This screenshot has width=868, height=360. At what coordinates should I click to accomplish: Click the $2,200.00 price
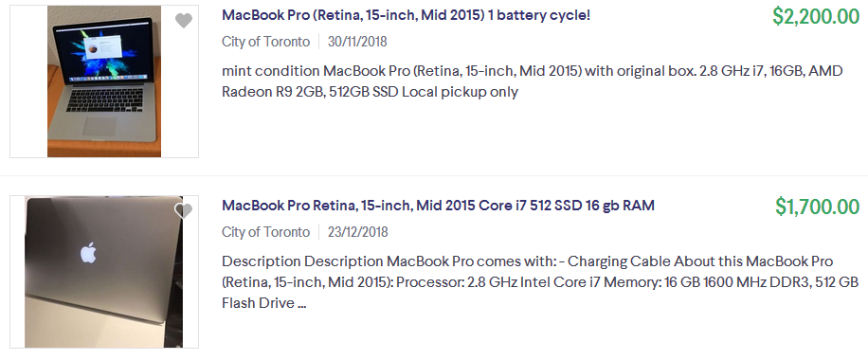816,17
